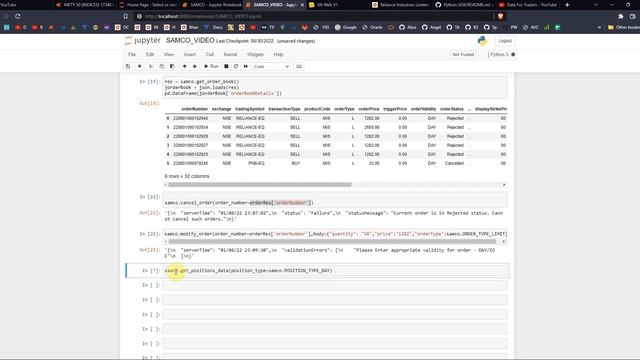This screenshot has height=360, width=640.
Task: Open the Google bookmark
Action: pyautogui.click(x=345, y=27)
